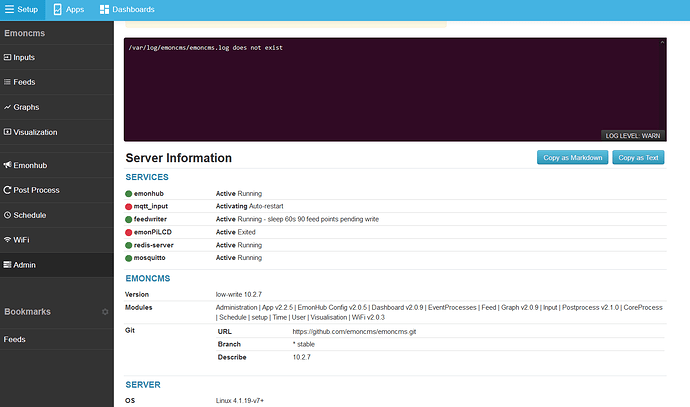This screenshot has height=407, width=690.
Task: Open the Dashboards top menu
Action: point(127,10)
